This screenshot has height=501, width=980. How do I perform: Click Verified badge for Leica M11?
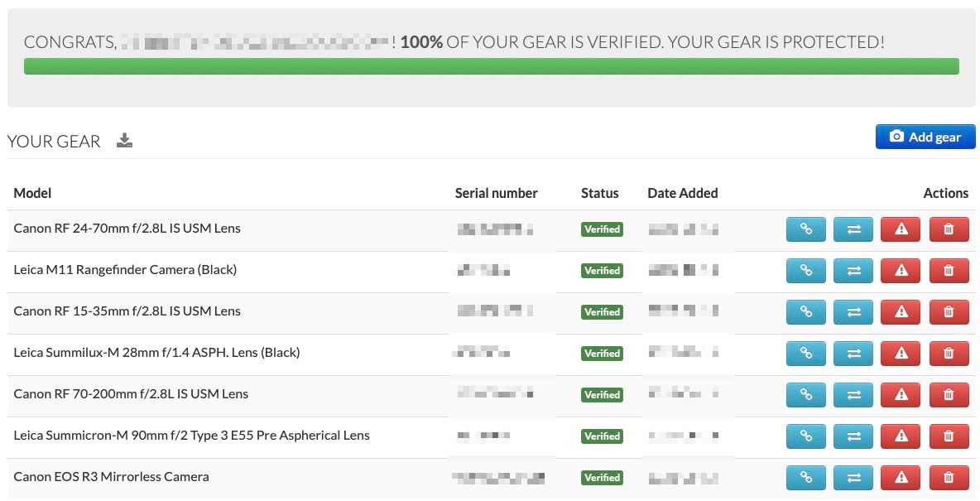602,271
